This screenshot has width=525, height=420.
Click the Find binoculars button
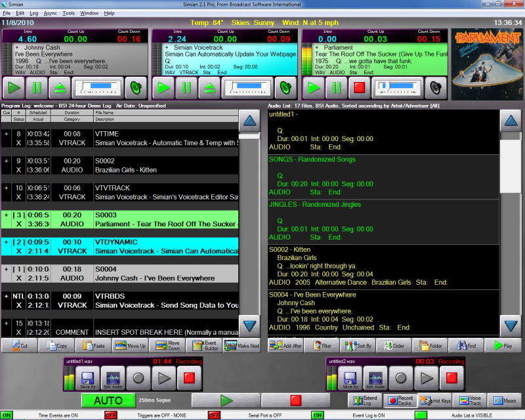[x=466, y=345]
